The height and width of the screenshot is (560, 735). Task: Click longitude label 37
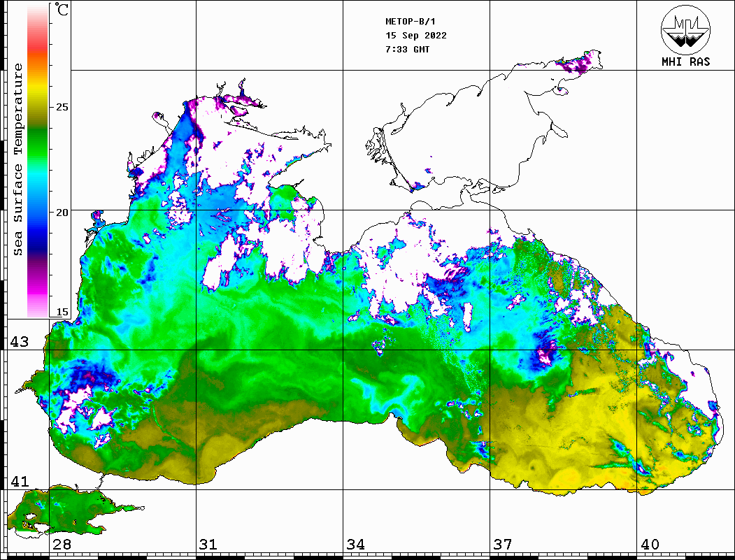point(503,545)
